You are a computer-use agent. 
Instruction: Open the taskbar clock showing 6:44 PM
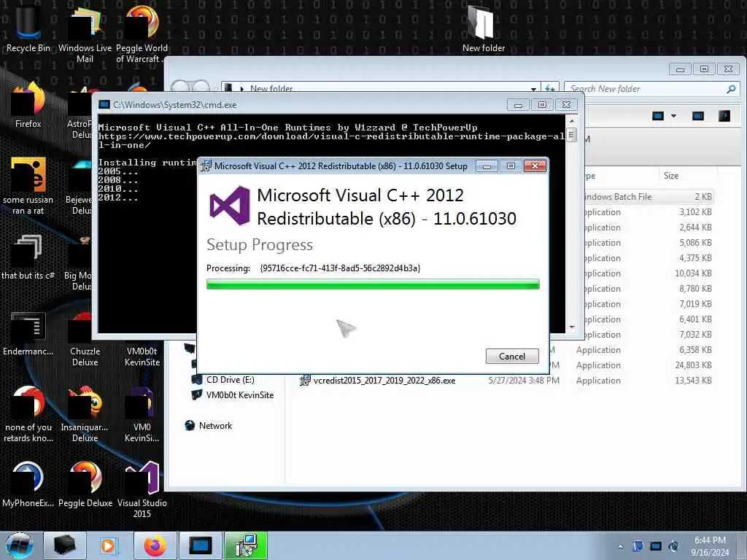(x=710, y=546)
